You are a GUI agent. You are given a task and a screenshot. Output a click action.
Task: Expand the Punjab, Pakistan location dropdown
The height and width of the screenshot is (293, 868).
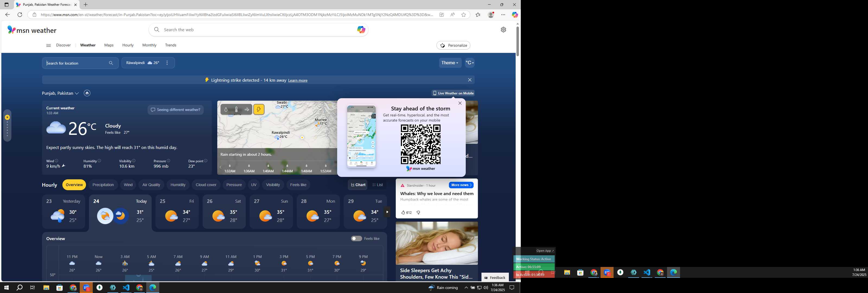click(77, 93)
